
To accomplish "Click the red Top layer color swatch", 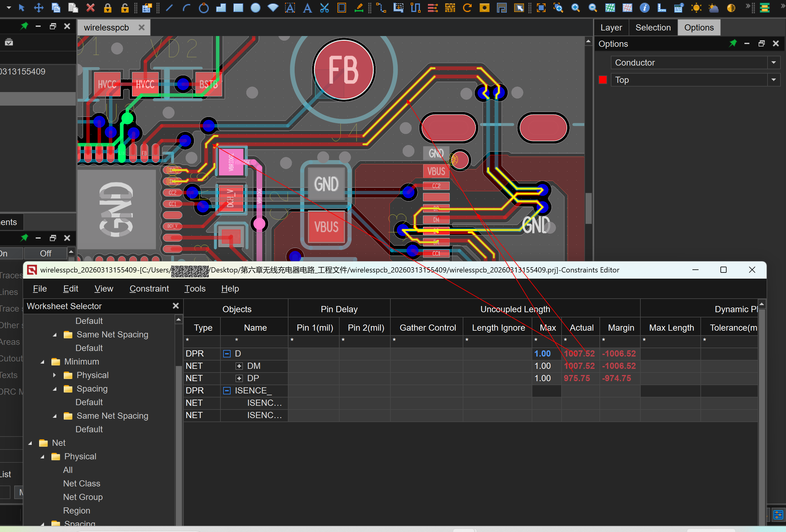I will coord(603,80).
